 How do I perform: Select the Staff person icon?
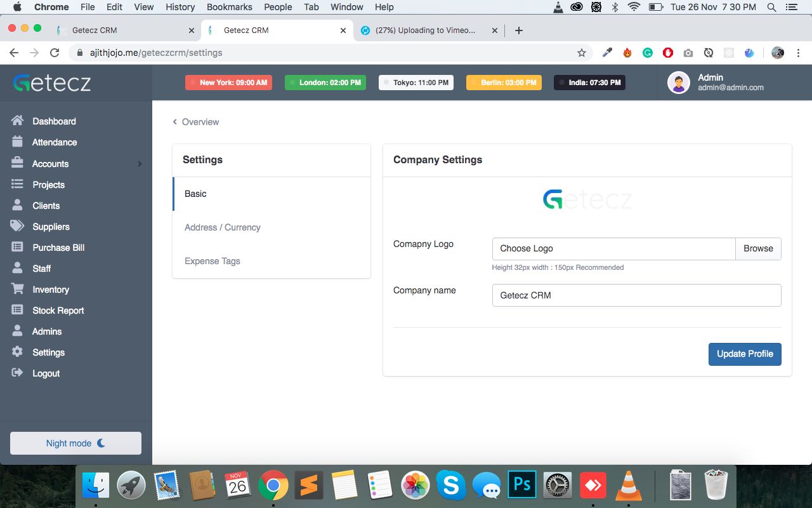coord(17,268)
